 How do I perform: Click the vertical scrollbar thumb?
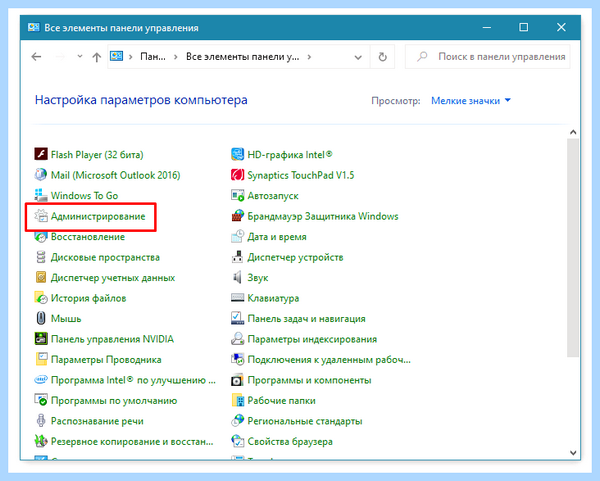[573, 248]
